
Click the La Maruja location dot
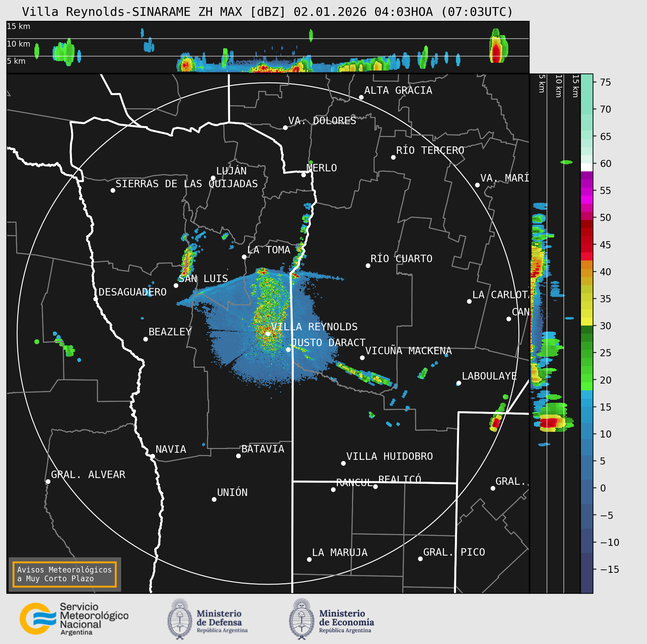point(309,559)
